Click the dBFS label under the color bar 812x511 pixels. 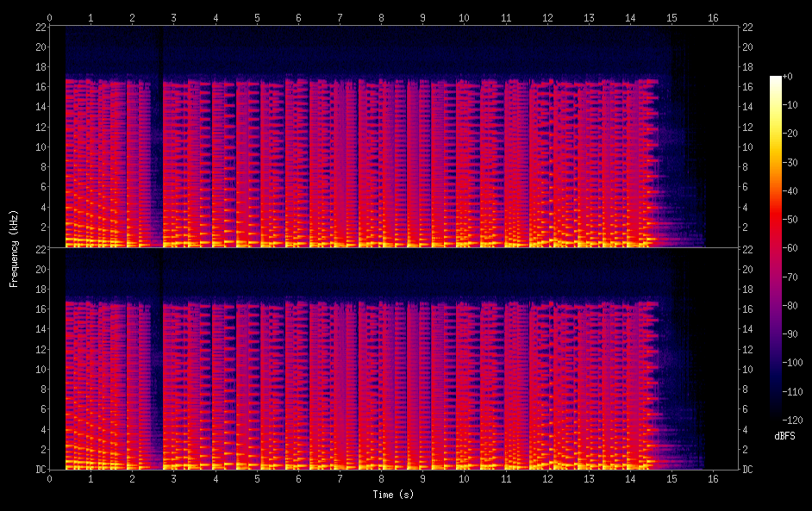785,437
